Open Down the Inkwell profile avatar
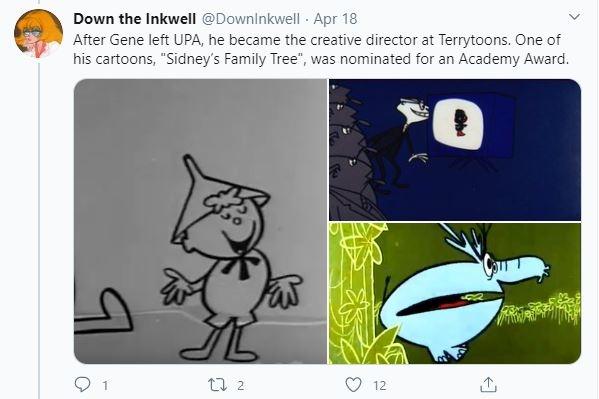Screen dimensions: 599x399 39,34
